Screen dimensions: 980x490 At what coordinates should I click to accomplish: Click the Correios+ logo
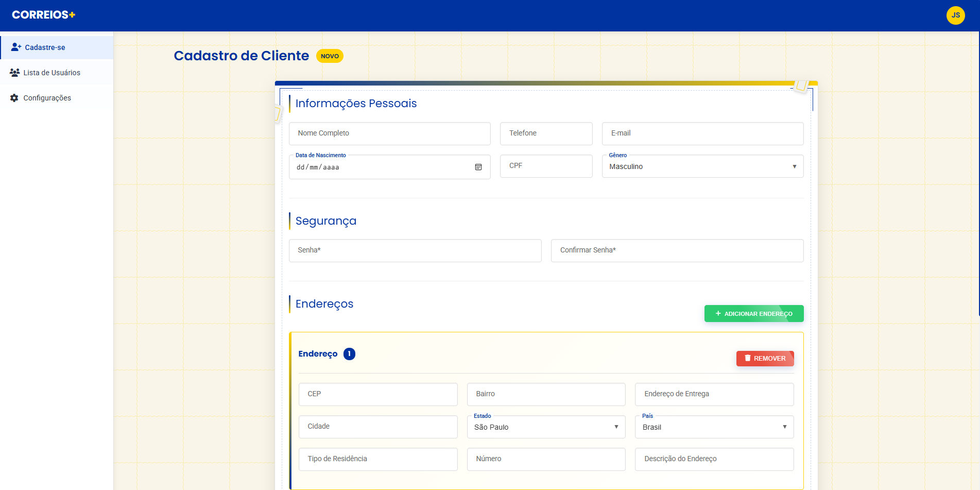point(44,15)
